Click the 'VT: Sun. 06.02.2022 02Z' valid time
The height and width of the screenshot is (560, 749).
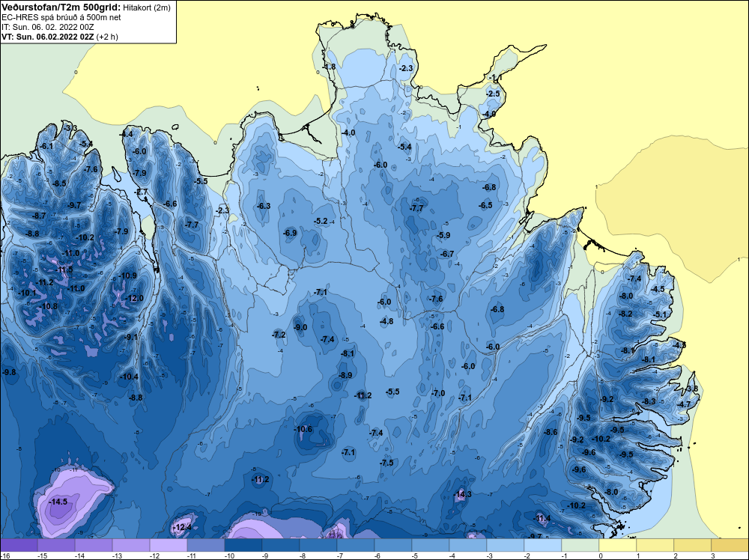click(48, 36)
